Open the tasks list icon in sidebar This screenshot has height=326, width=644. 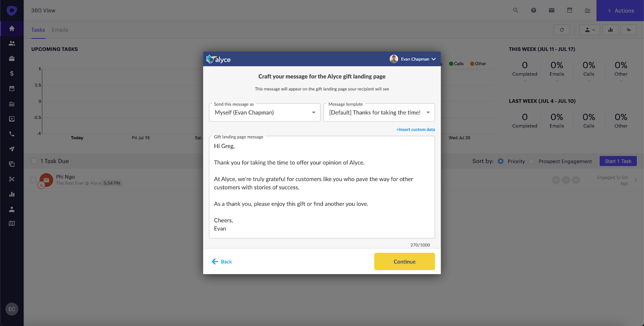click(12, 104)
